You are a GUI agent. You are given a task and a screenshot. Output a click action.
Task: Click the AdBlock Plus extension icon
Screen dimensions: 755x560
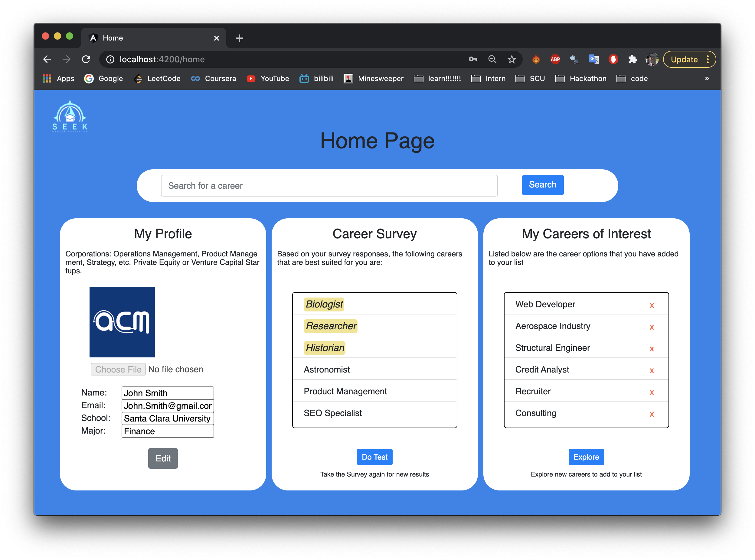pyautogui.click(x=555, y=59)
